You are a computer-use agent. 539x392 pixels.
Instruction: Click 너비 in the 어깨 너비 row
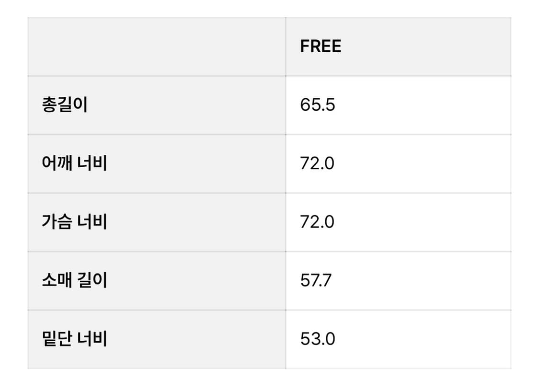92,163
